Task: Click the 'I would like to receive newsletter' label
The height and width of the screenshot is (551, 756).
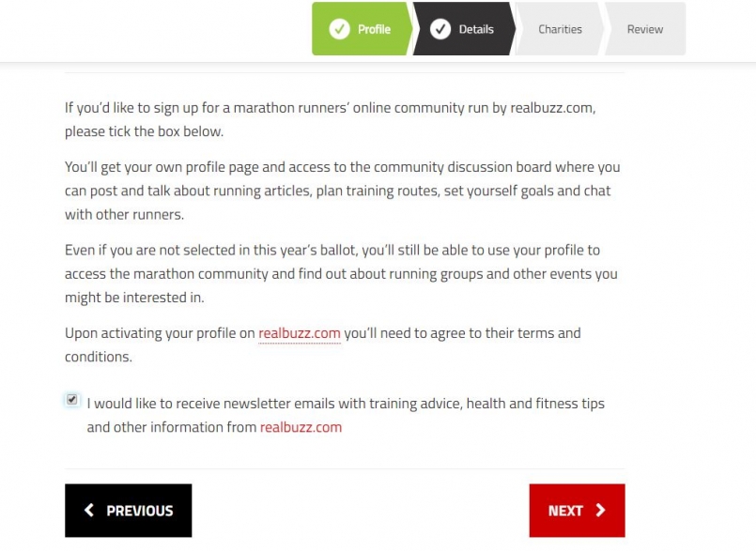Action: point(346,404)
